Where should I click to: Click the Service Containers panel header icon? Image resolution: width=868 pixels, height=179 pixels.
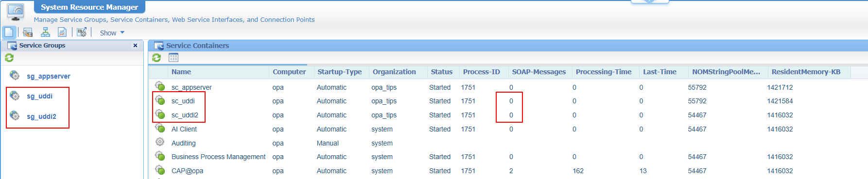coord(159,46)
